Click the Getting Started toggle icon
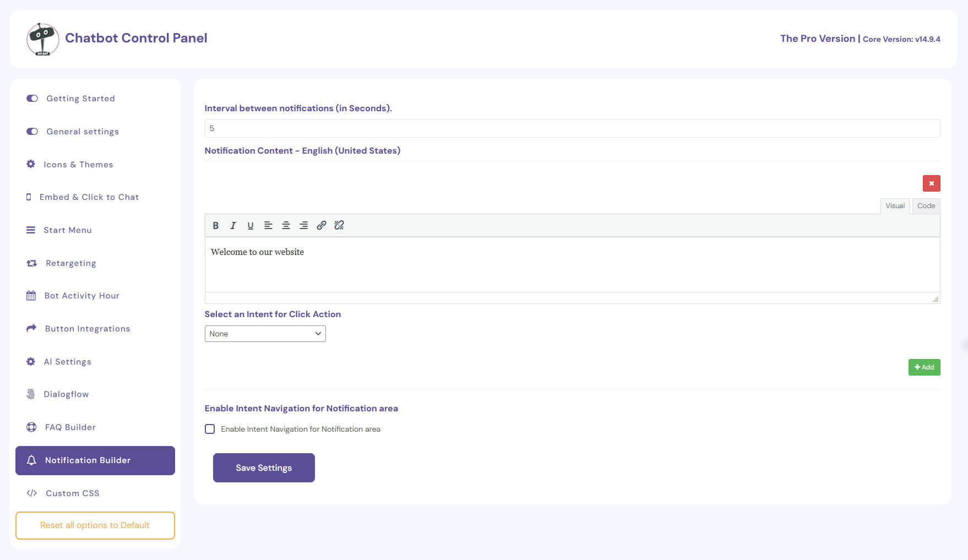The image size is (968, 560). tap(32, 99)
